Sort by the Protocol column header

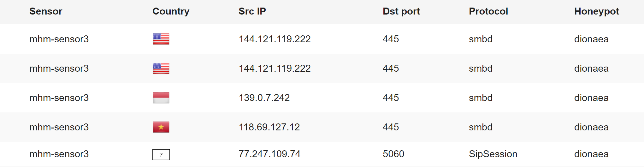tap(488, 11)
